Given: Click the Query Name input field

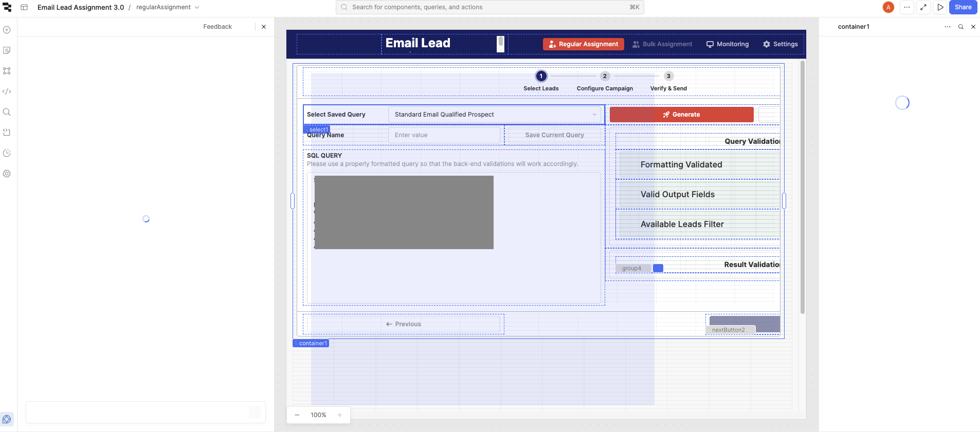Looking at the screenshot, I should [444, 135].
